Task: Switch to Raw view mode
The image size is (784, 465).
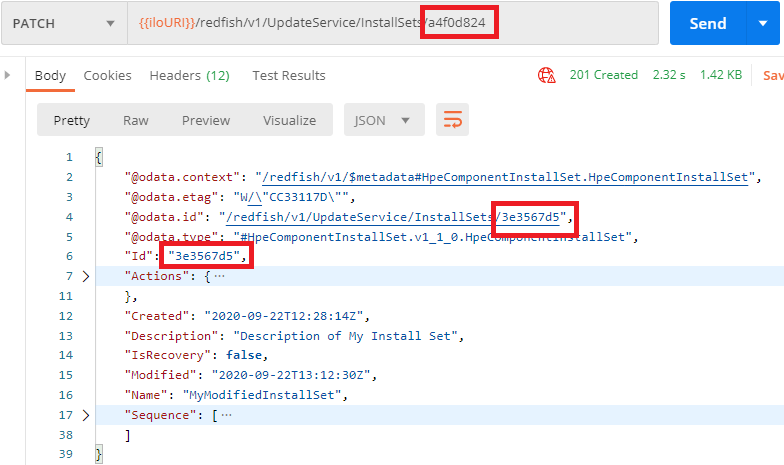Action: click(136, 120)
